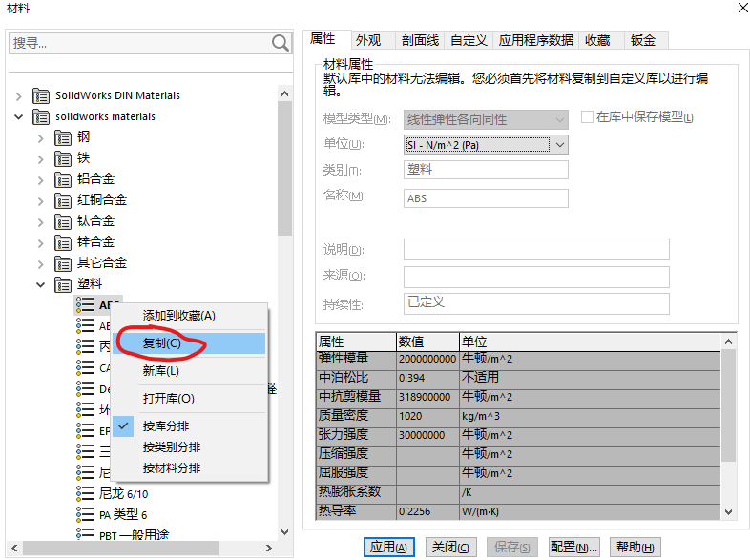
Task: Click the 保存(S) button
Action: tap(512, 547)
